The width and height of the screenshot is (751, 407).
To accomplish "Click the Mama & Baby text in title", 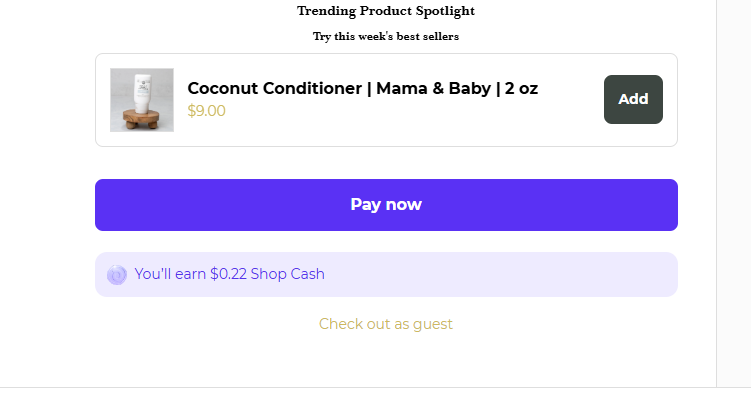I will tap(433, 89).
